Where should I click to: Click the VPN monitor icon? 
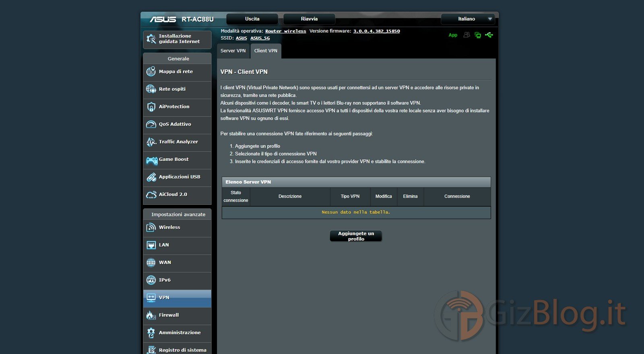(151, 298)
